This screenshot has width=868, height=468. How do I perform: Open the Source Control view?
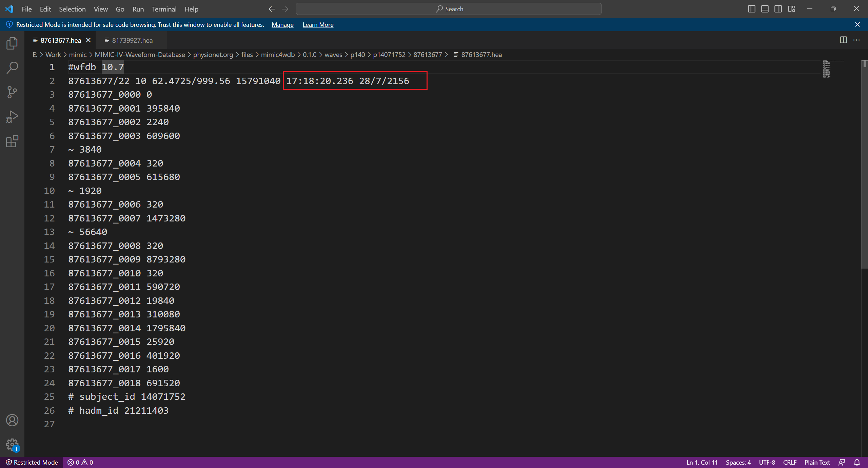tap(12, 92)
